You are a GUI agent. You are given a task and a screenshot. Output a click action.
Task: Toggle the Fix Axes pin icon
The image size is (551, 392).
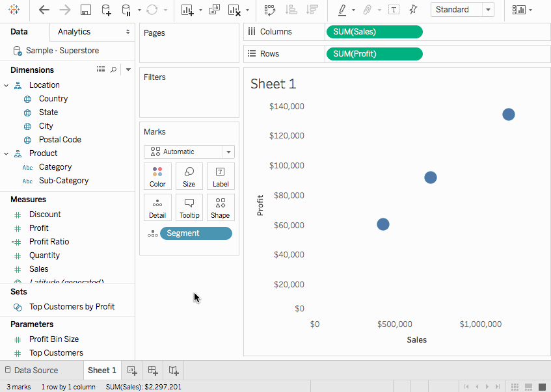tap(412, 9)
